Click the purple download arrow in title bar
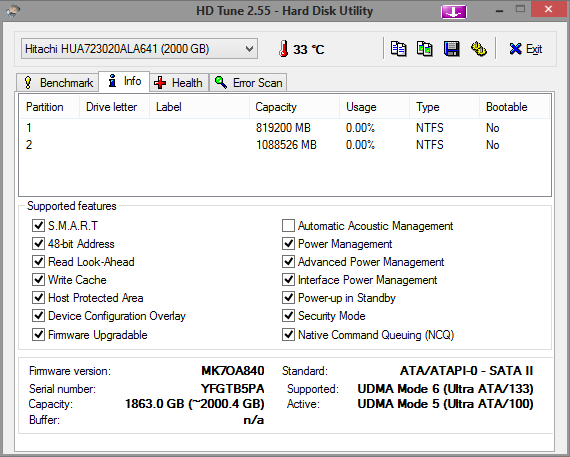570x457 pixels. pos(454,11)
